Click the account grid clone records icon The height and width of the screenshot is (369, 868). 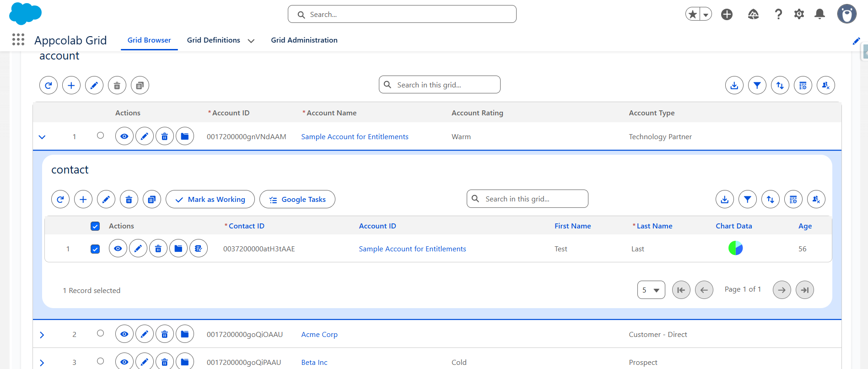coord(140,85)
